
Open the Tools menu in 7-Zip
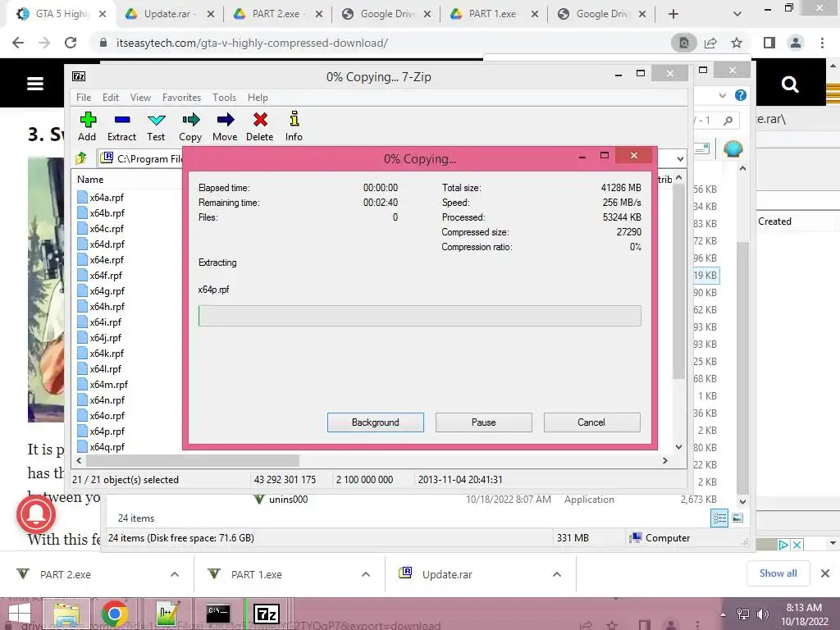coord(224,98)
